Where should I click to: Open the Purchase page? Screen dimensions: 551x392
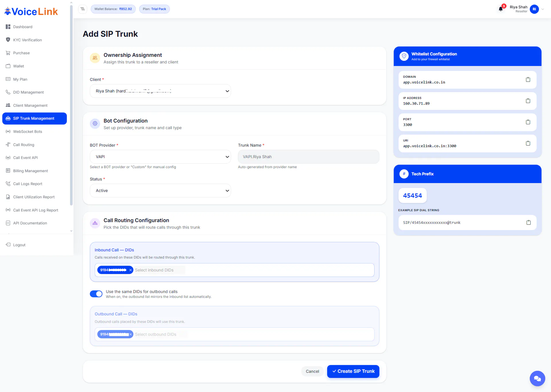34,53
